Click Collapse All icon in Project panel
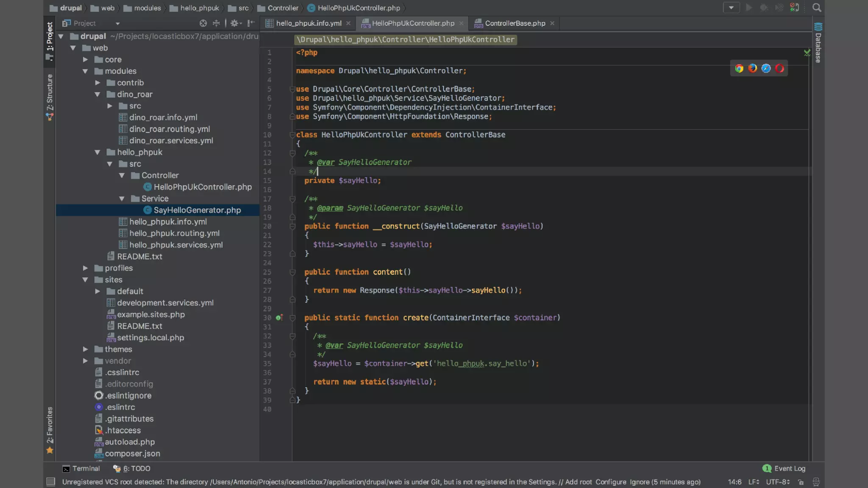The width and height of the screenshot is (868, 488). 216,23
